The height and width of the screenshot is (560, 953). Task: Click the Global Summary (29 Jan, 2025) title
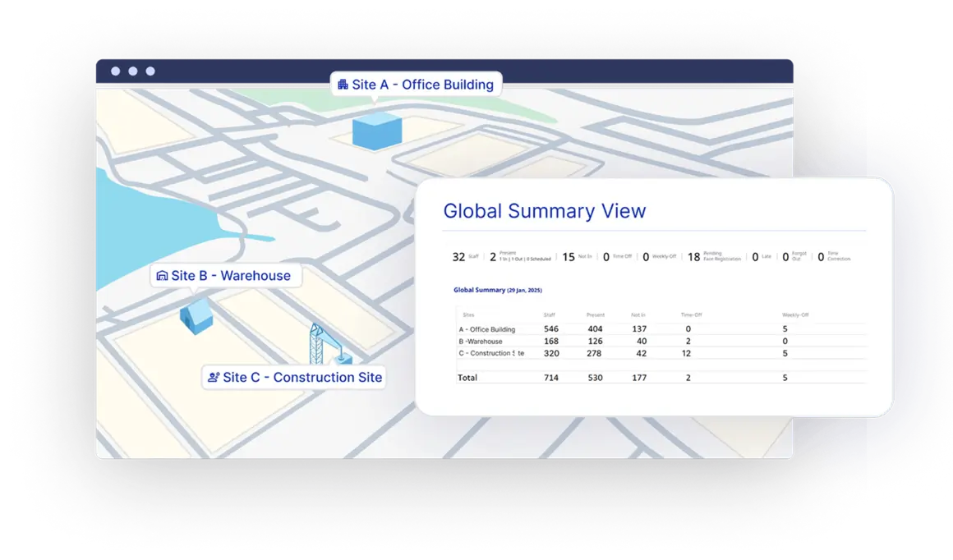point(498,291)
